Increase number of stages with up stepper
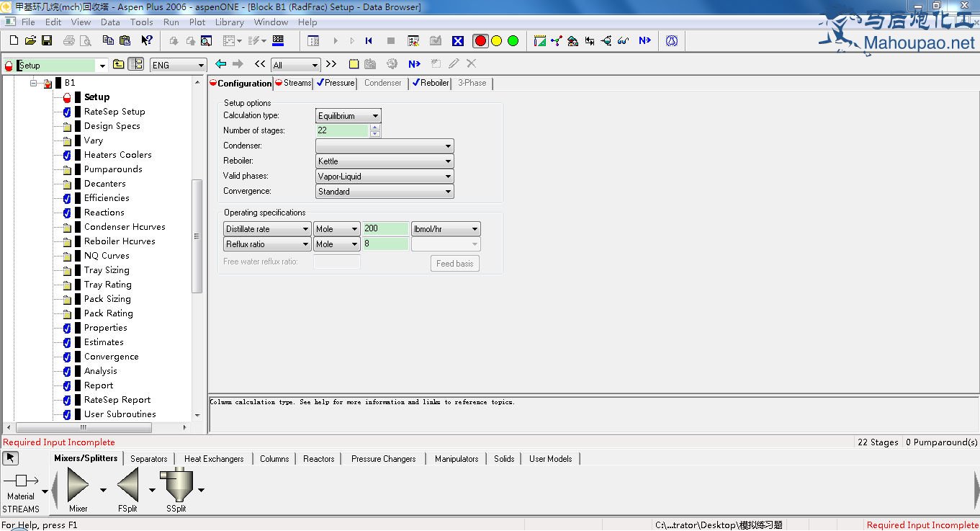This screenshot has height=531, width=980. (x=374, y=128)
